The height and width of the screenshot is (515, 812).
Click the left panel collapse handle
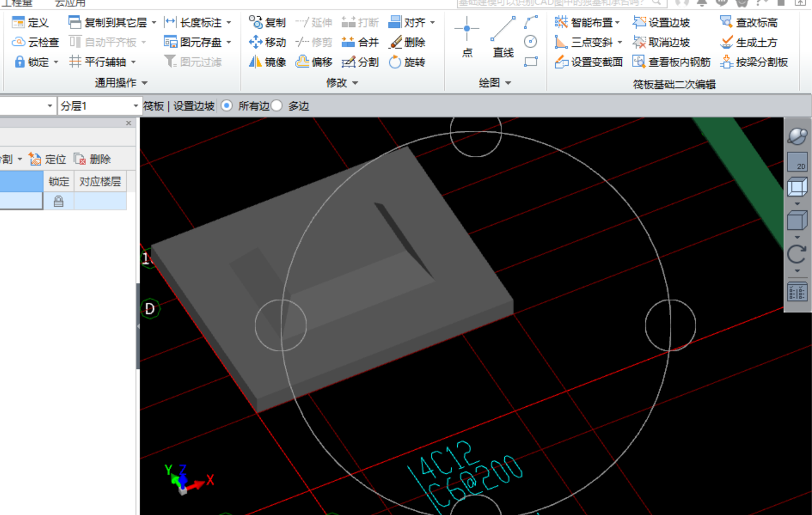[x=138, y=326]
